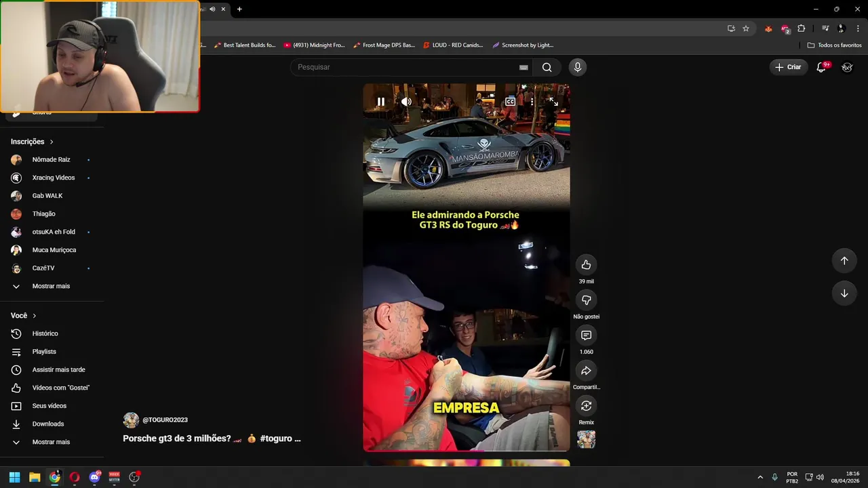Mute tab audio via speaker icon in tab
The width and height of the screenshot is (868, 488).
pos(212,9)
